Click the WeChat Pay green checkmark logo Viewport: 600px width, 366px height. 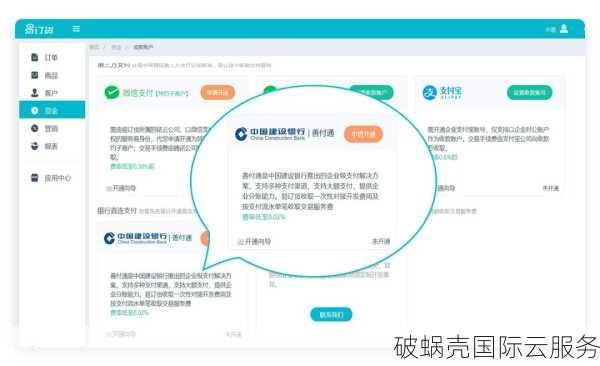click(x=112, y=92)
